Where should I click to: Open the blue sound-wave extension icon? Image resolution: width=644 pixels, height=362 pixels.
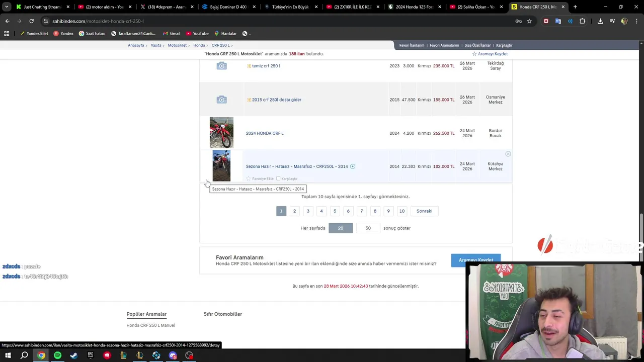coord(570,21)
